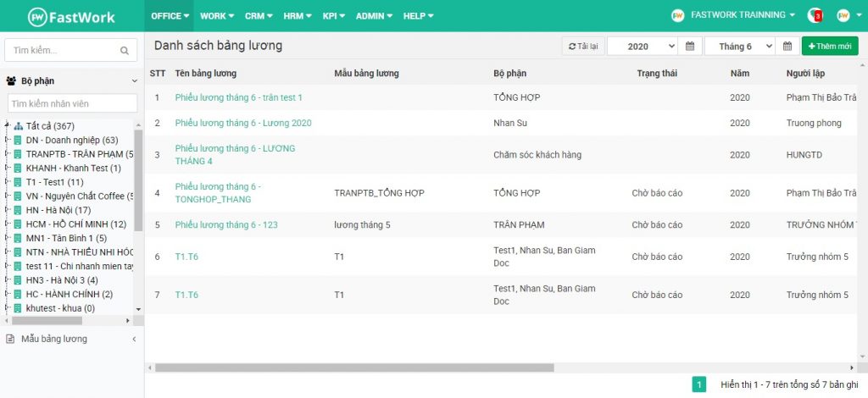
Task: Open Phiếu lương tháng 6 - LƯƠNG THÁNG 4
Action: pos(236,155)
